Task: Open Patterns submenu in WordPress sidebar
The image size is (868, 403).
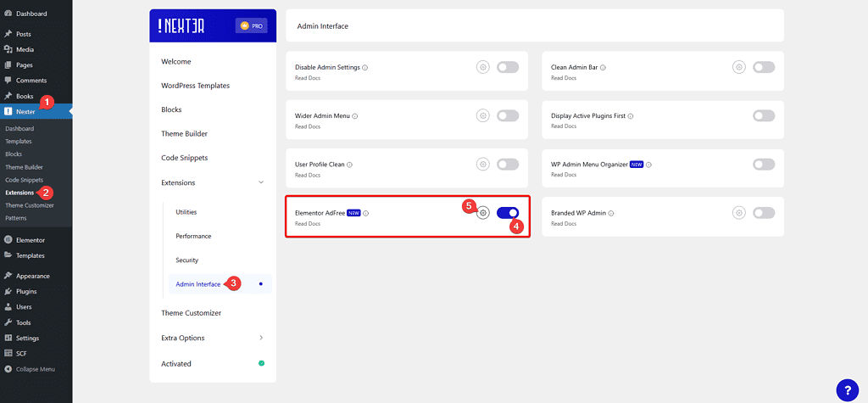Action: 15,218
